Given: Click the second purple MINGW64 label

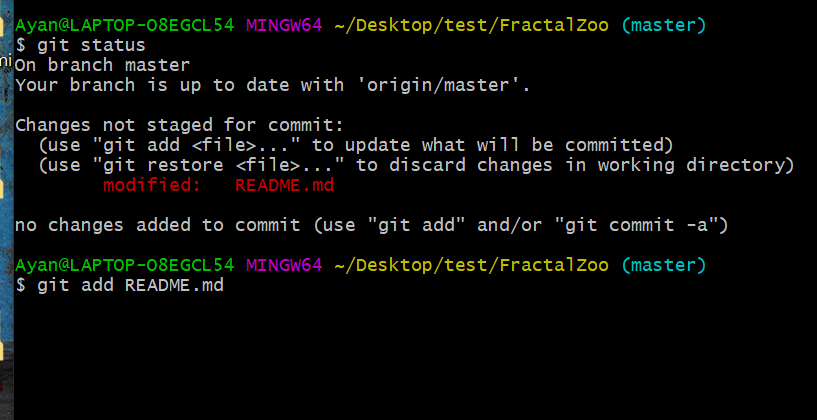Looking at the screenshot, I should (x=284, y=265).
